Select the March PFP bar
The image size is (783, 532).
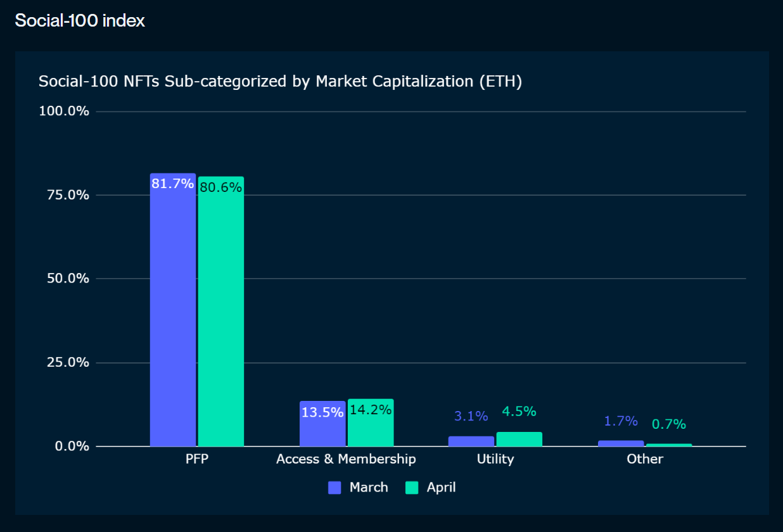(173, 310)
